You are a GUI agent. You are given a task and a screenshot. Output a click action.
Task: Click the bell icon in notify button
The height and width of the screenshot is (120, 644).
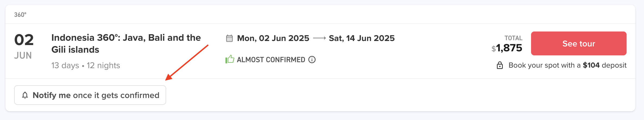[25, 95]
